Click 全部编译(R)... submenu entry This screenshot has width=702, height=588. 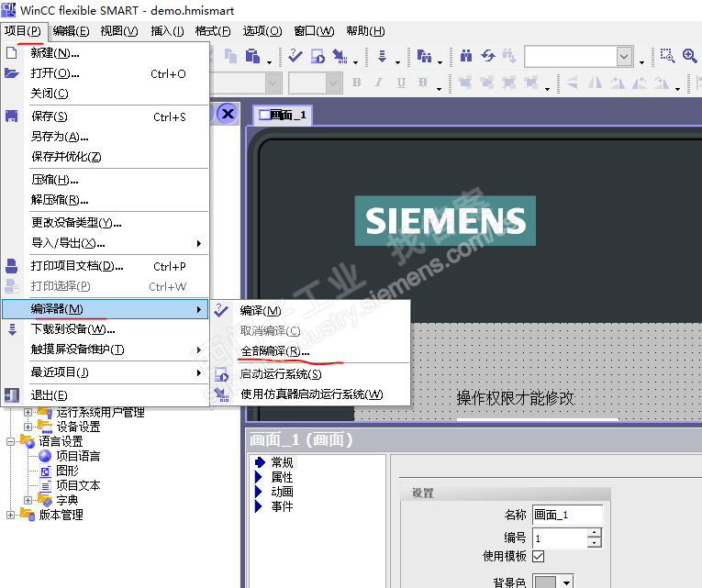[x=311, y=351]
